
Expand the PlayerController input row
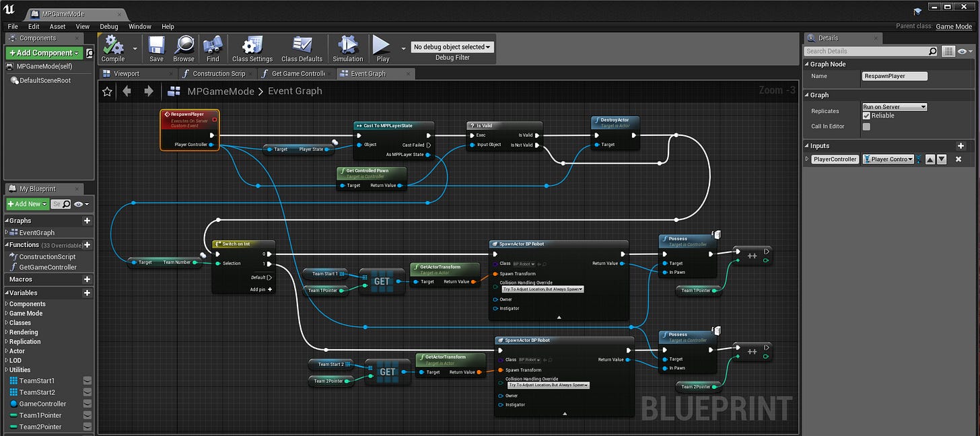[x=808, y=159]
